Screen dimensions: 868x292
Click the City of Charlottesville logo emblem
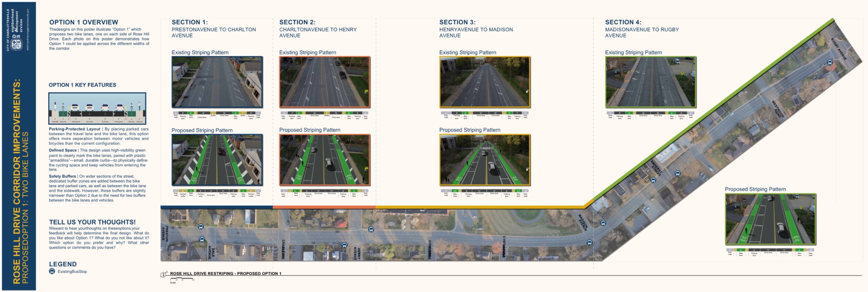click(16, 44)
